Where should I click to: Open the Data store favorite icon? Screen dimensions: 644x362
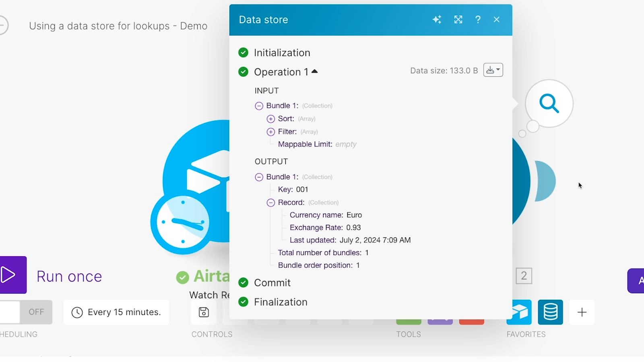[x=550, y=312]
